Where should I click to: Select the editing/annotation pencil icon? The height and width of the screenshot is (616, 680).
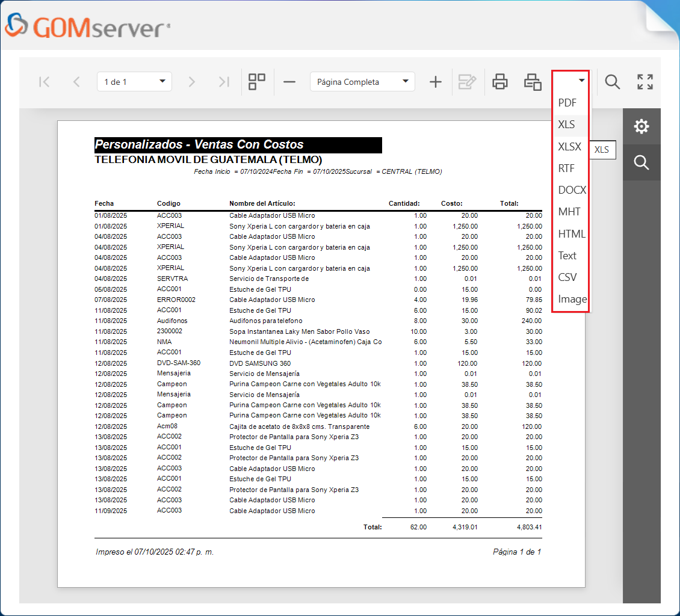(467, 81)
